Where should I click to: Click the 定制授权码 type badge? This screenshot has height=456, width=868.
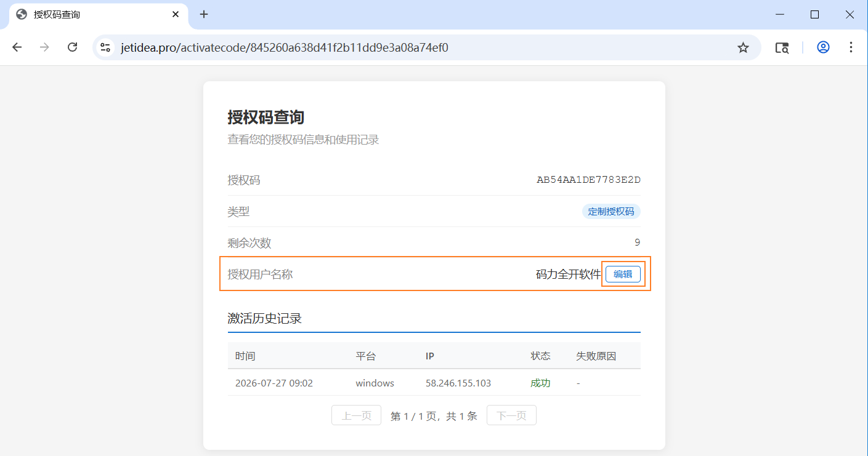611,212
